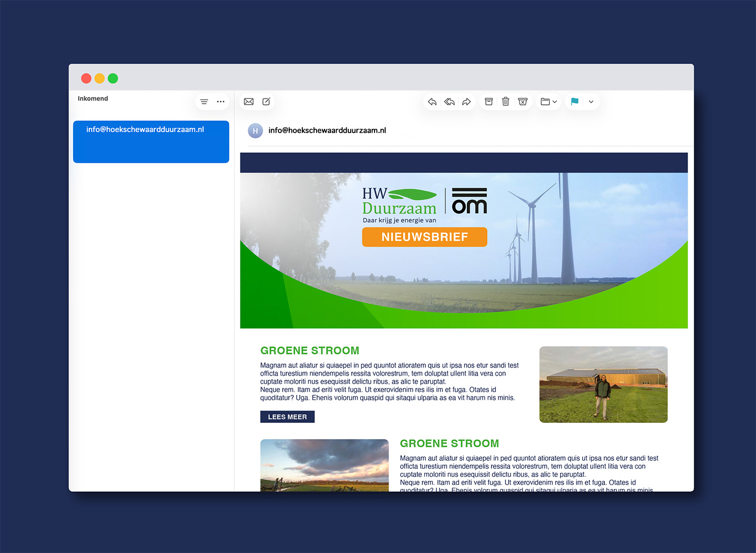756x553 pixels.
Task: Expand the move-to-folder dropdown
Action: pos(548,102)
